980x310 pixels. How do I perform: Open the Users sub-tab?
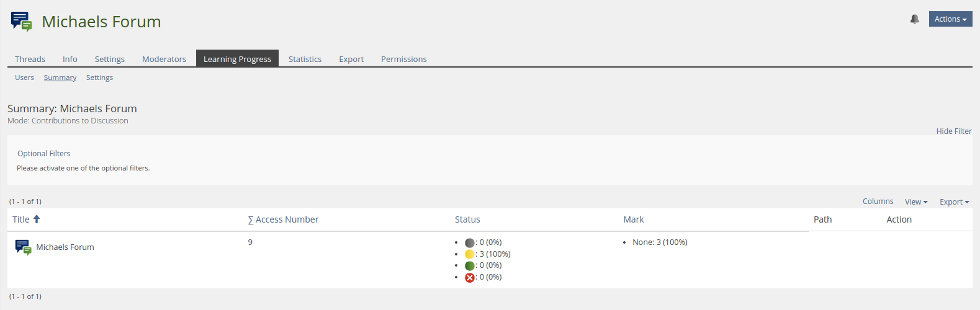click(x=24, y=77)
